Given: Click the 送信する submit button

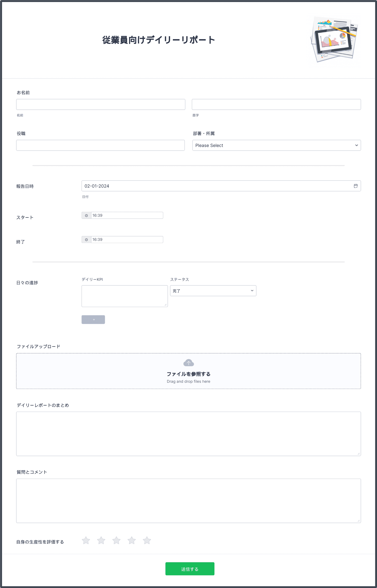Looking at the screenshot, I should [x=190, y=569].
